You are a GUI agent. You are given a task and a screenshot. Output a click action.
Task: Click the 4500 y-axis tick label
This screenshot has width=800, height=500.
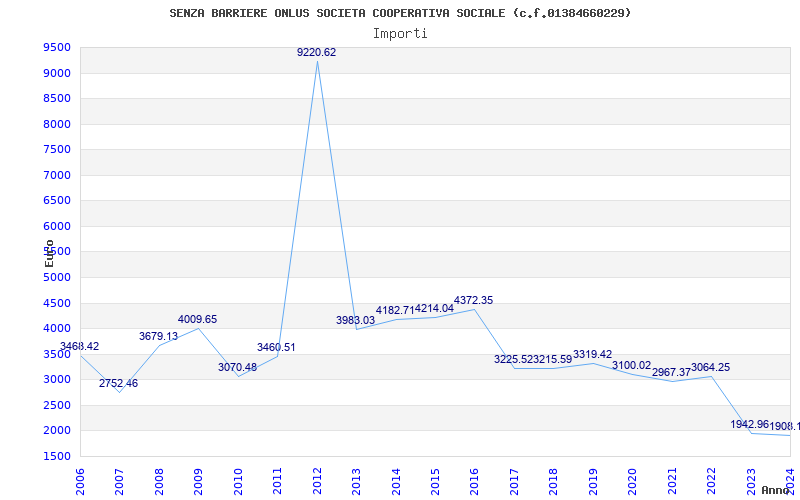pyautogui.click(x=57, y=303)
